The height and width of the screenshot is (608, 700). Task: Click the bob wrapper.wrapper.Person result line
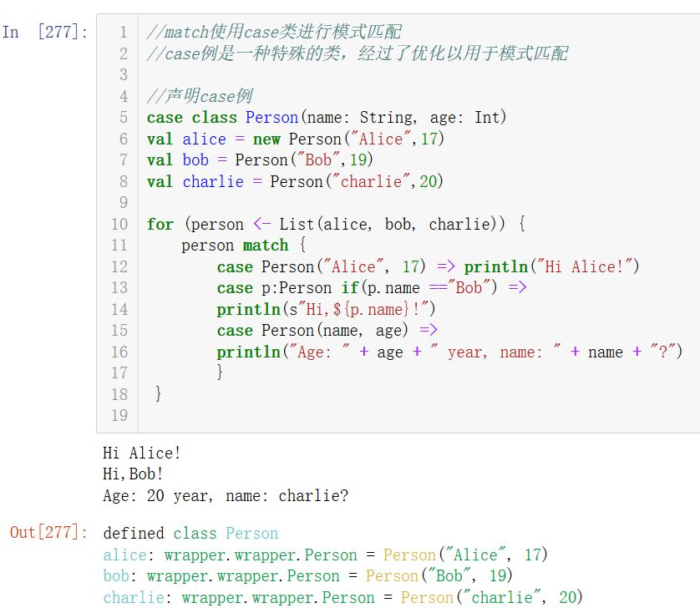point(307,576)
